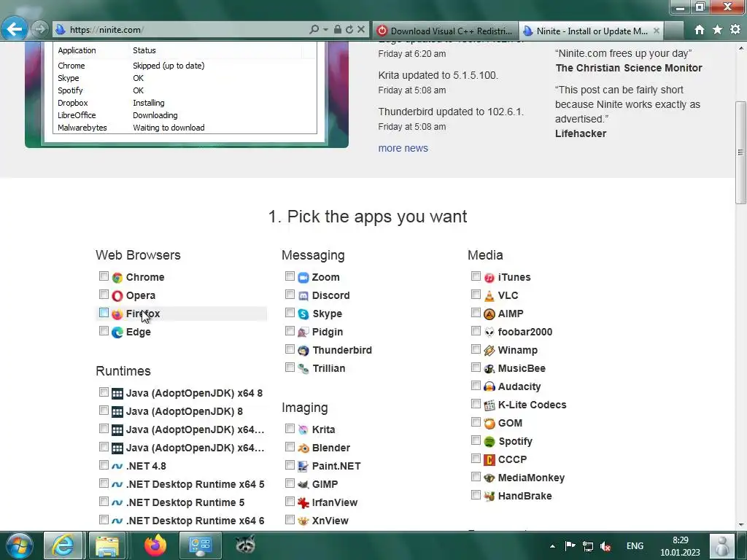The height and width of the screenshot is (560, 747).
Task: Switch to Download Visual C++ Redistributable tab
Action: pyautogui.click(x=446, y=31)
